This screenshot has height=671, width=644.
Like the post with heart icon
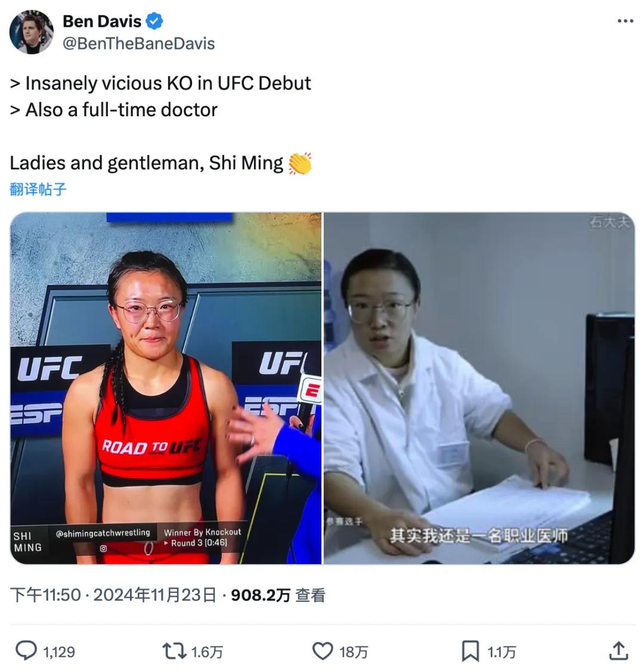pos(323,651)
